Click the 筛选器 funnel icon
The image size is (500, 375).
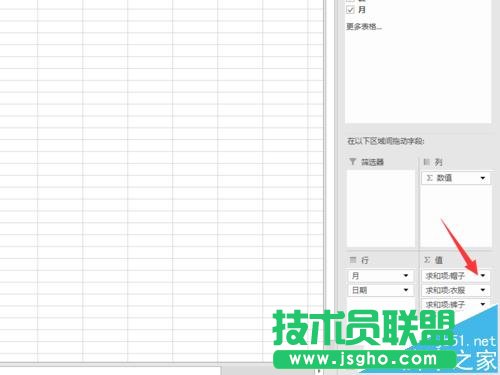point(352,162)
